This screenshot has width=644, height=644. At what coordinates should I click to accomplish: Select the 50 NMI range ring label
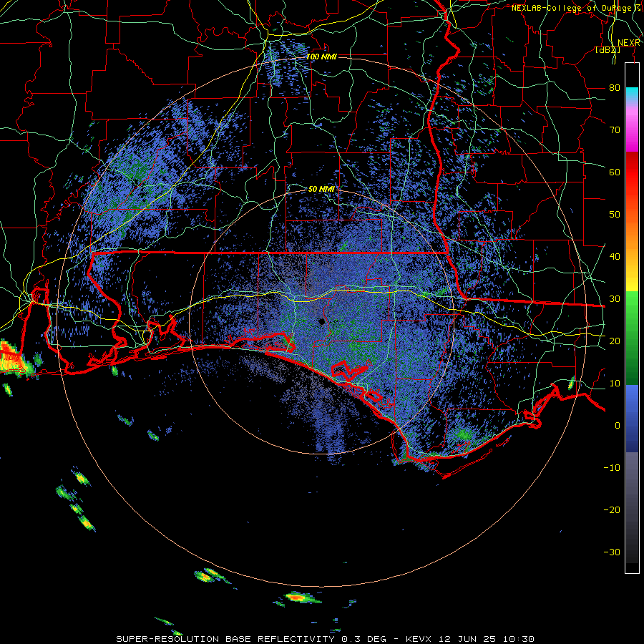click(321, 189)
